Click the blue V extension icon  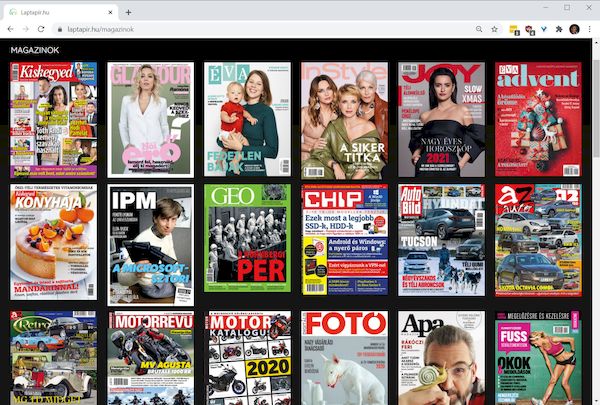pyautogui.click(x=544, y=29)
